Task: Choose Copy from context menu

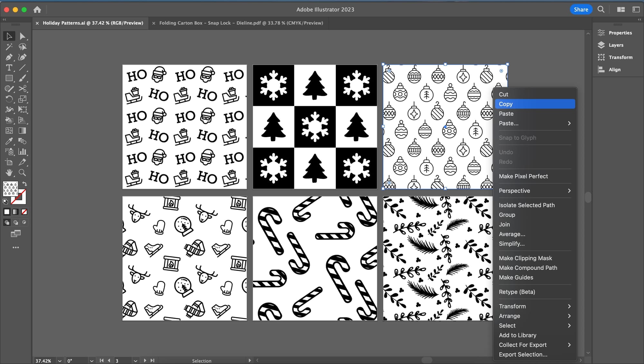Action: coord(535,104)
